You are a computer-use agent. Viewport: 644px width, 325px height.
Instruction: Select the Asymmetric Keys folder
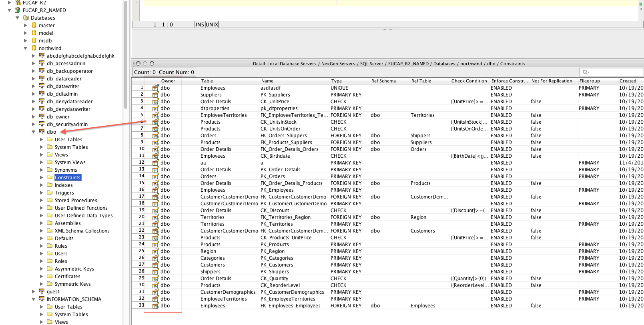74,269
